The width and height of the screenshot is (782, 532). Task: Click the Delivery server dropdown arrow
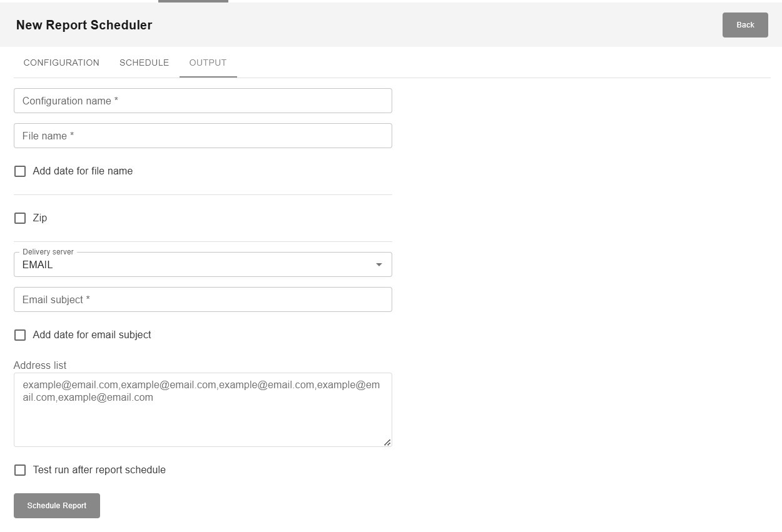[378, 264]
